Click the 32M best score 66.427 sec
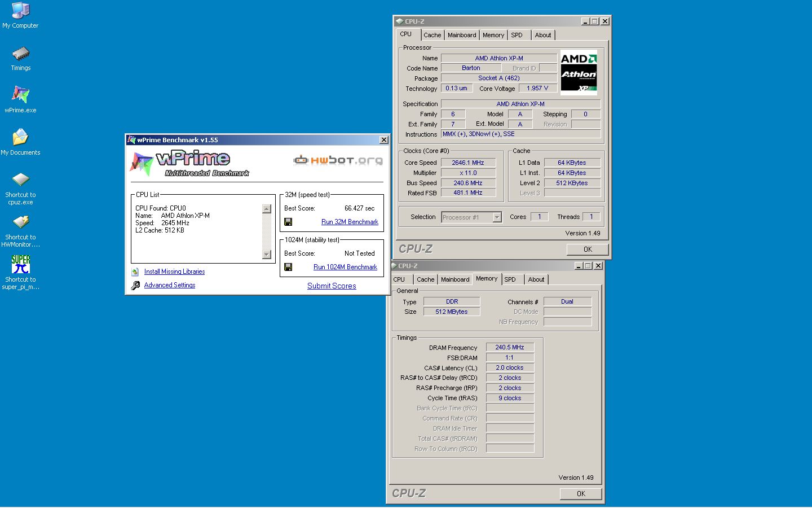Viewport: 812px width, 508px height. [x=359, y=208]
